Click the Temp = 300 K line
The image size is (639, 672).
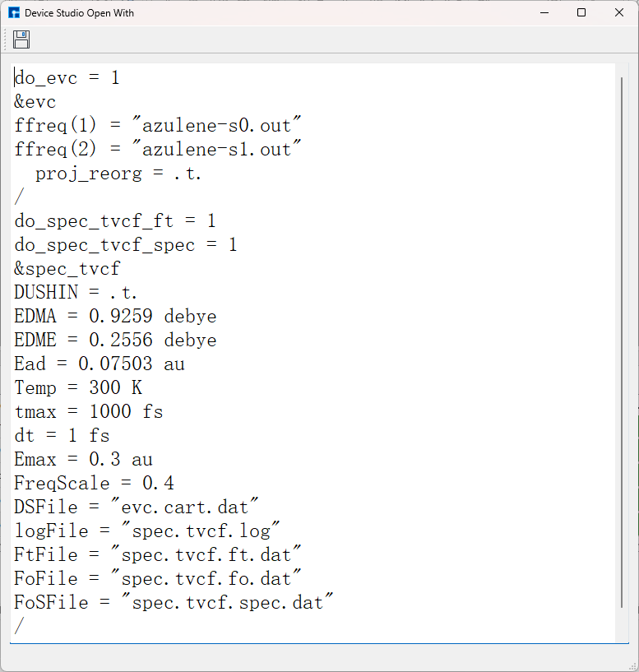[x=78, y=388]
